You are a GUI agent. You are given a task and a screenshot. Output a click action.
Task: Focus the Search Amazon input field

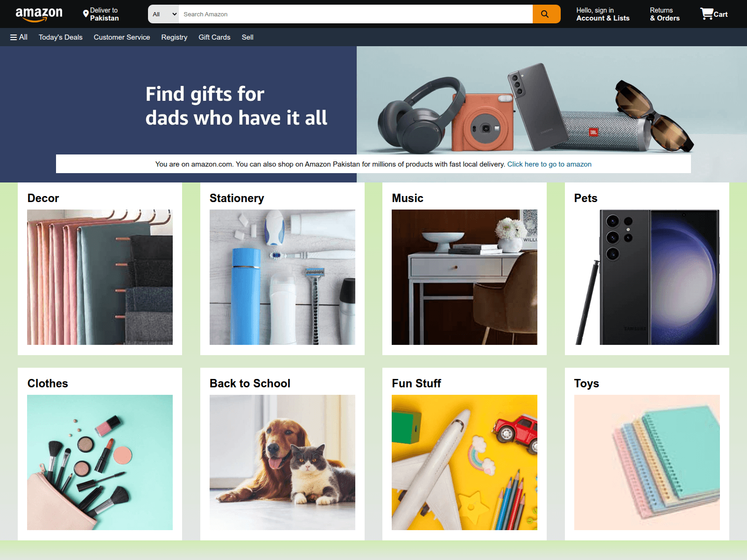click(x=356, y=14)
